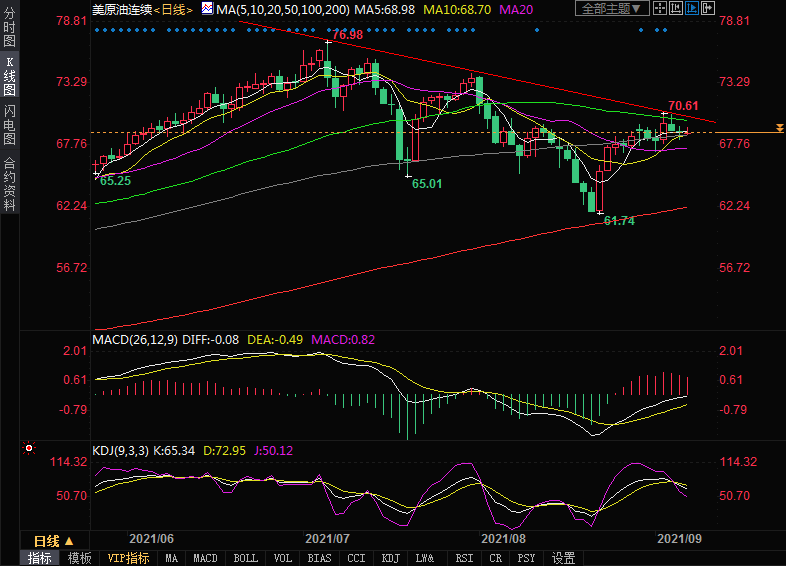Apply the BOLL indicator
The width and height of the screenshot is (786, 566).
point(245,558)
